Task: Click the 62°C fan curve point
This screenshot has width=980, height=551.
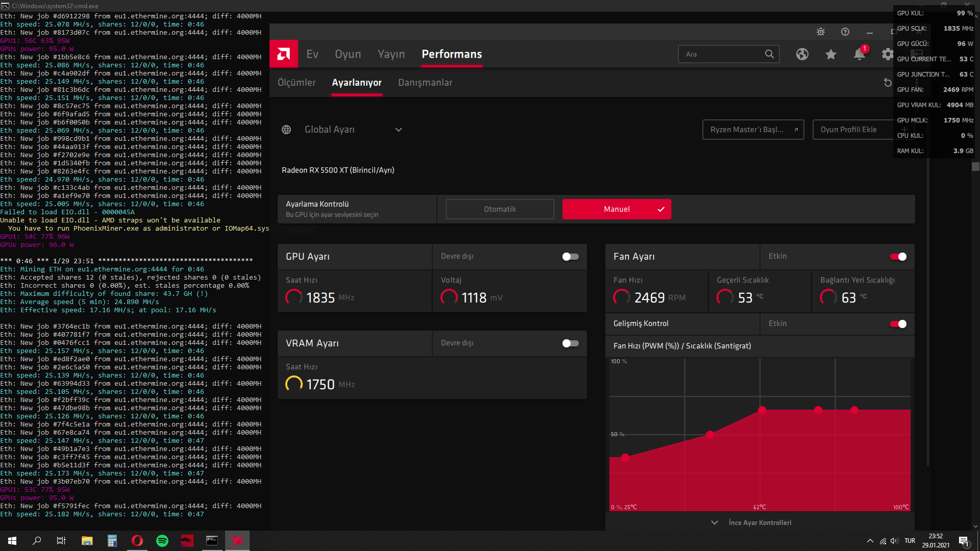Action: pyautogui.click(x=762, y=410)
